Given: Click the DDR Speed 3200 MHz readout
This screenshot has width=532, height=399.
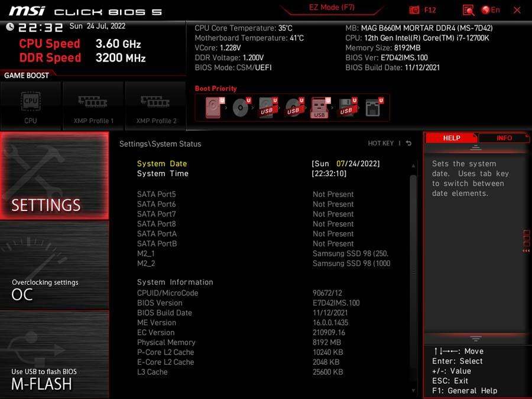Looking at the screenshot, I should point(82,58).
